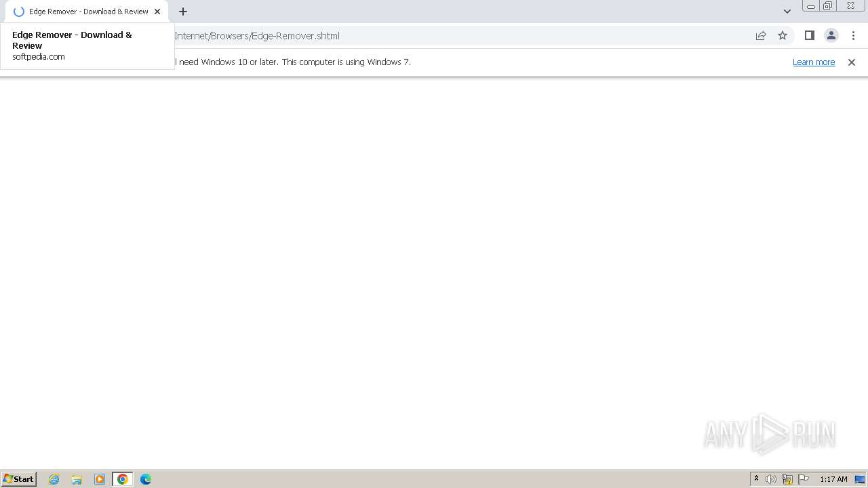Minimize the Chrome window
The height and width of the screenshot is (488, 868).
810,6
